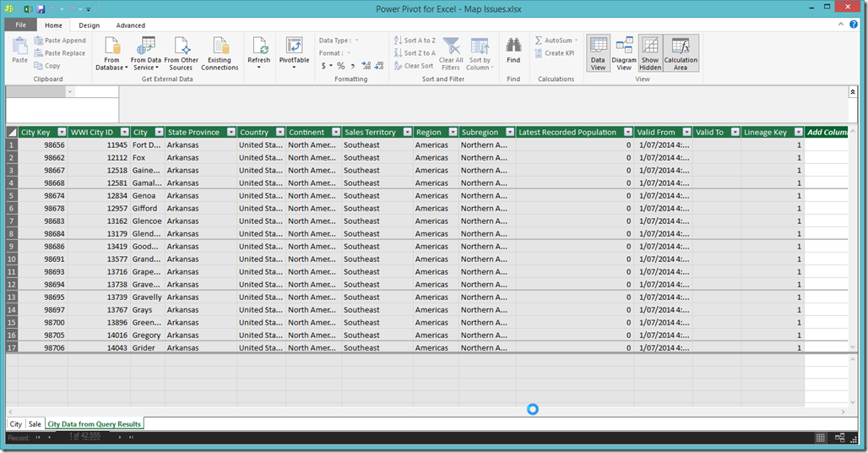Sort A to Z
868x453 pixels.
coord(415,41)
